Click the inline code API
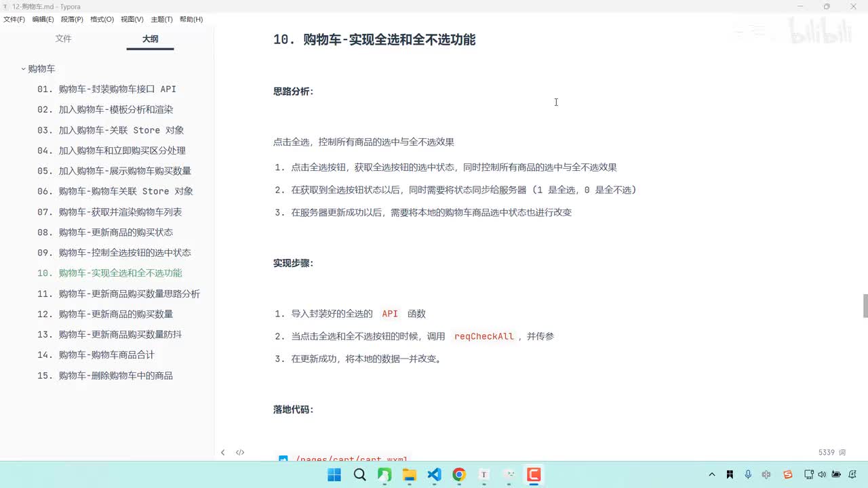This screenshot has height=488, width=868. pos(390,314)
